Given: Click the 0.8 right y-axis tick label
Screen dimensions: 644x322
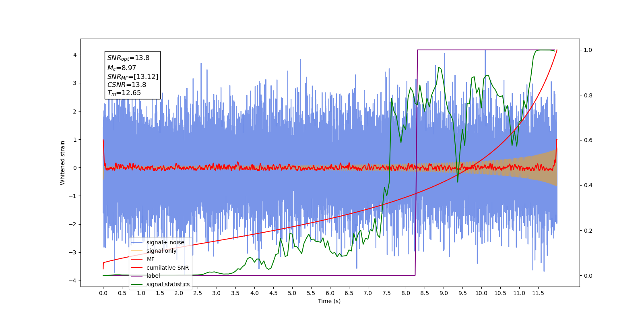Looking at the screenshot, I should [x=588, y=95].
